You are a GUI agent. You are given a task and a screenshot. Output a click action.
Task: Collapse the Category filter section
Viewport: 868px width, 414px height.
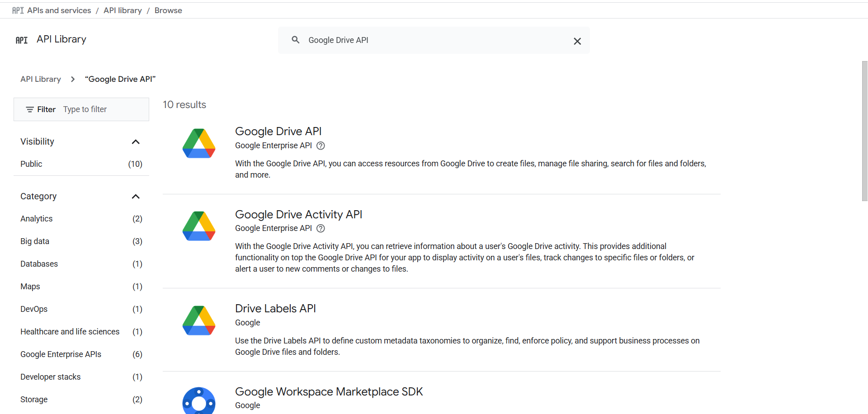(136, 197)
